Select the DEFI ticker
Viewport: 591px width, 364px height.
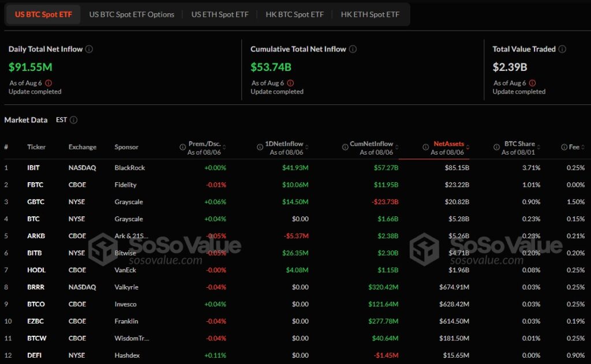pyautogui.click(x=34, y=355)
